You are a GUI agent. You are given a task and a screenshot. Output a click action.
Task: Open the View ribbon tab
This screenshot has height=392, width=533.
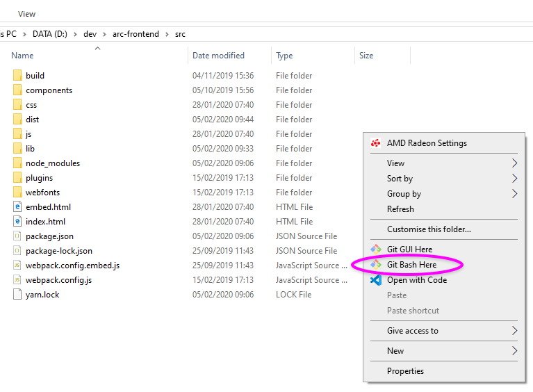(26, 14)
